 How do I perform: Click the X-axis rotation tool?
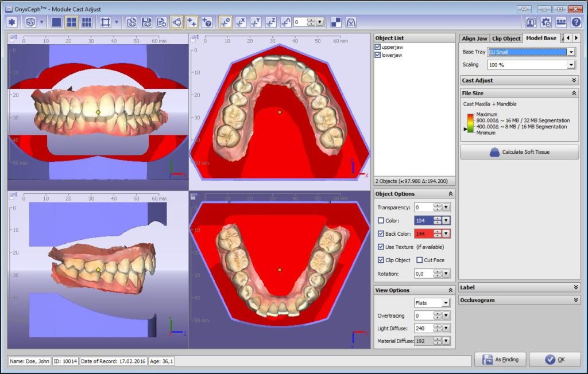(x=241, y=22)
